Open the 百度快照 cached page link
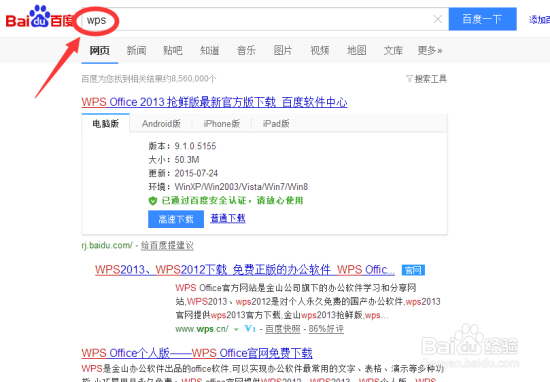This screenshot has width=550, height=382. 283,329
